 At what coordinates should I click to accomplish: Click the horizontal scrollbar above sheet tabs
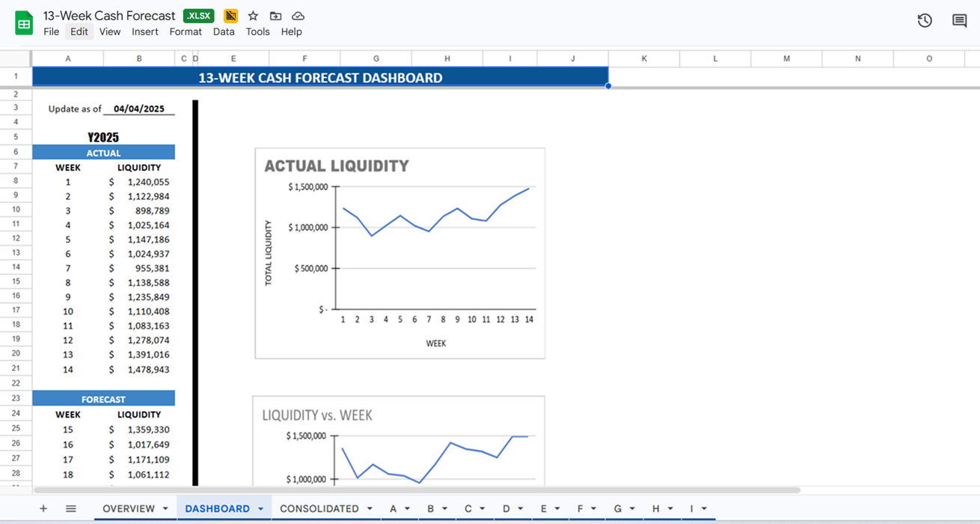(x=417, y=490)
